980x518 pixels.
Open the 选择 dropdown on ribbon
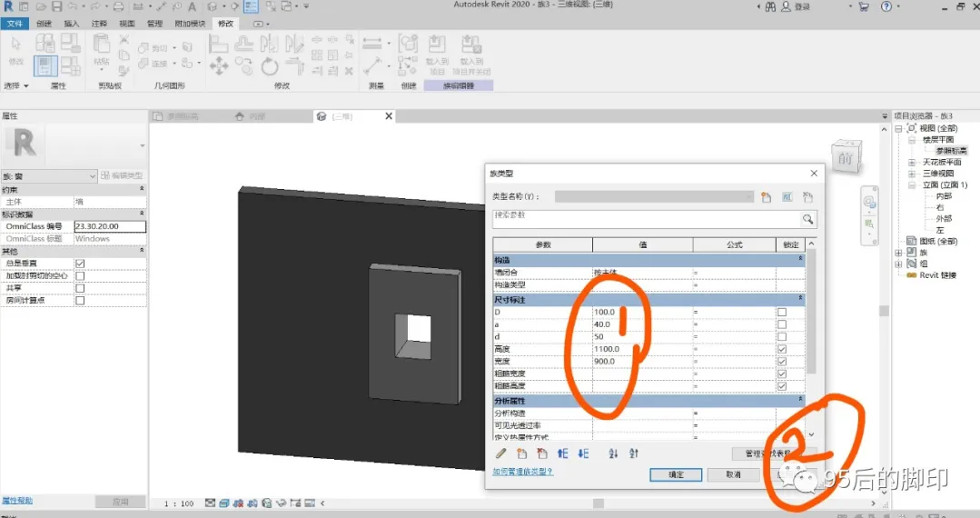point(16,85)
